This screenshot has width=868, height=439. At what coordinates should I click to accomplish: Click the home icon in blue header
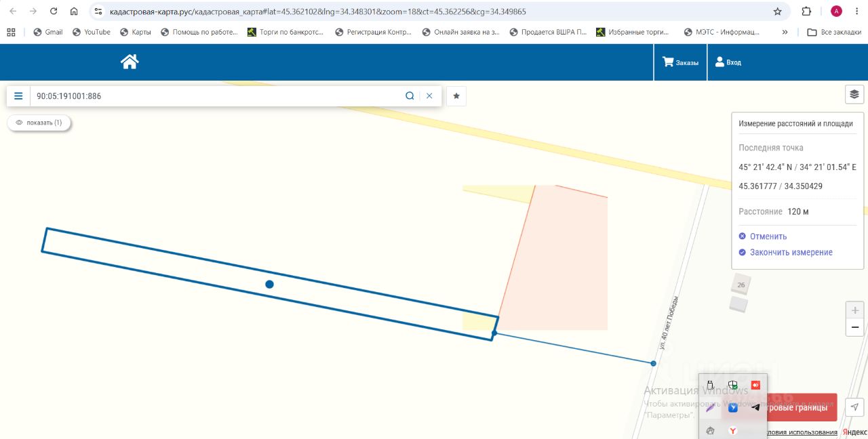pyautogui.click(x=130, y=62)
